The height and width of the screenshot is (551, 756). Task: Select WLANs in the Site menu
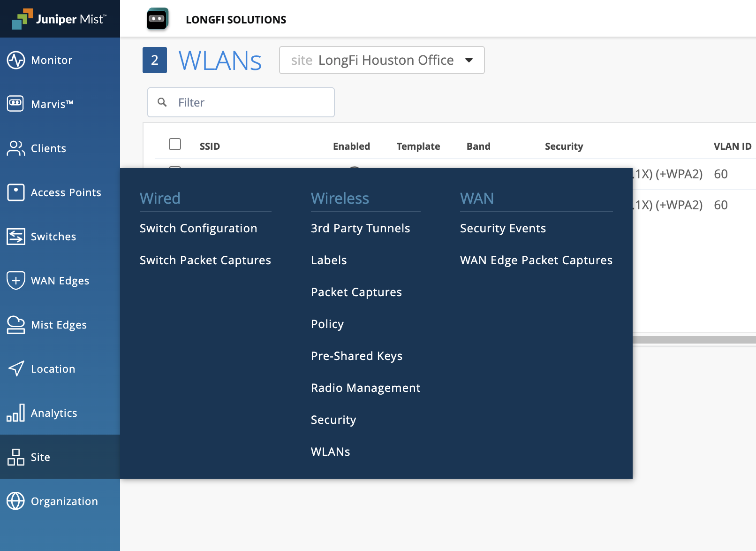click(x=331, y=452)
